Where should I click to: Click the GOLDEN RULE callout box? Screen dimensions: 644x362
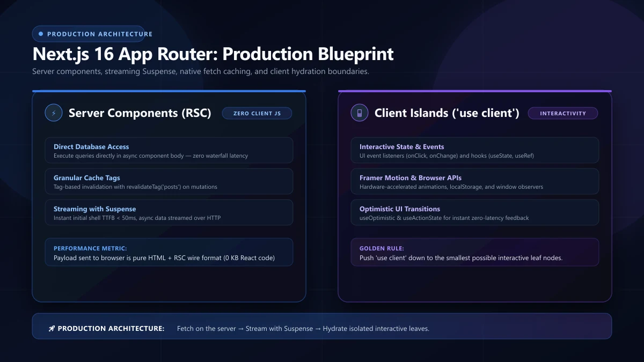click(475, 252)
